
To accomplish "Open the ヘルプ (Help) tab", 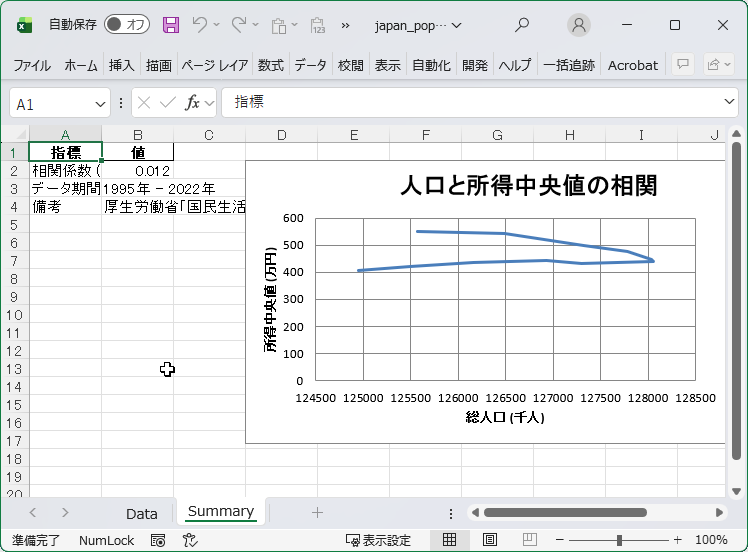I will pos(515,65).
